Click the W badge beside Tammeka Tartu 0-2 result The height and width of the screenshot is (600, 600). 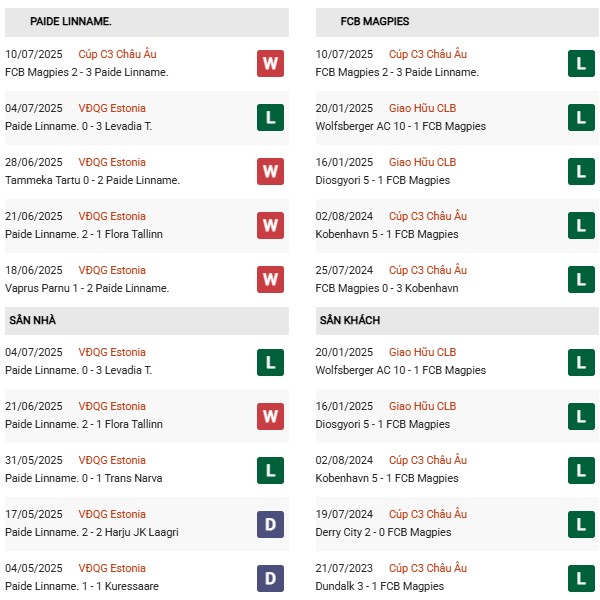click(x=270, y=172)
